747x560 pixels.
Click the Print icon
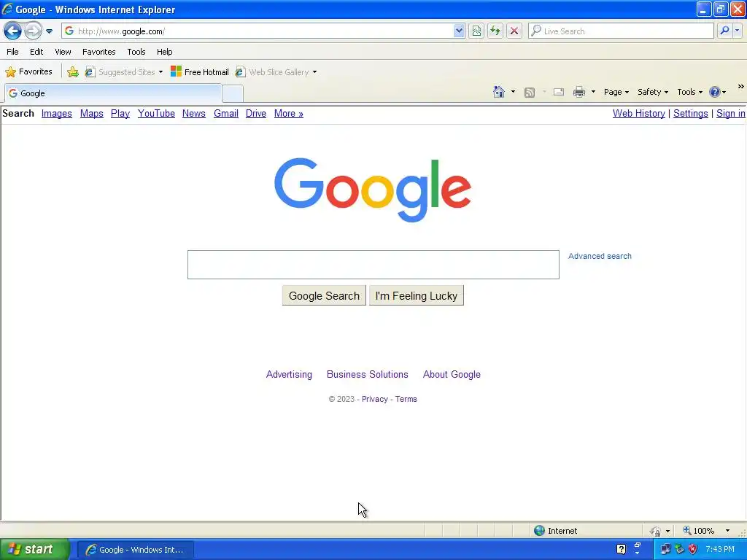tap(579, 92)
